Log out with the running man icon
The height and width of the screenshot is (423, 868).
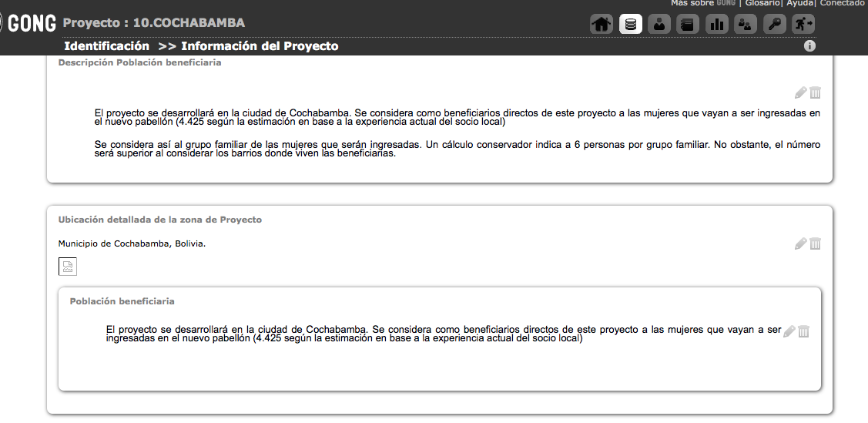click(x=803, y=25)
